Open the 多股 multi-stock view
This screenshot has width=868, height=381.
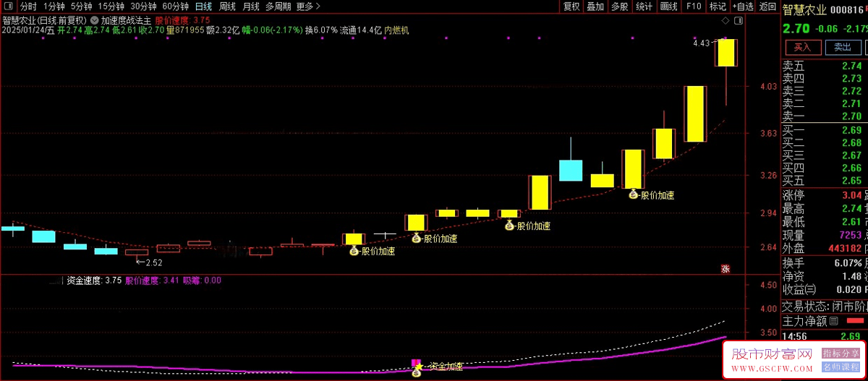coord(620,7)
